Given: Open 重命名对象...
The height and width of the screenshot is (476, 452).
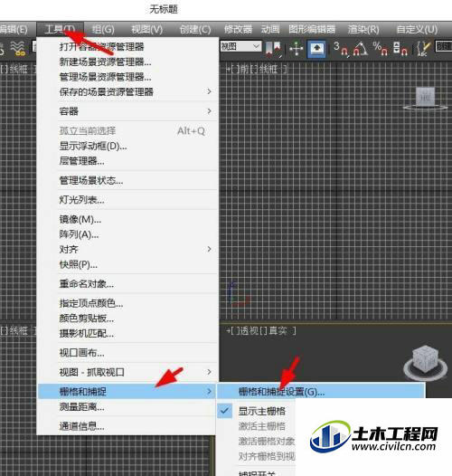Looking at the screenshot, I should (127, 284).
